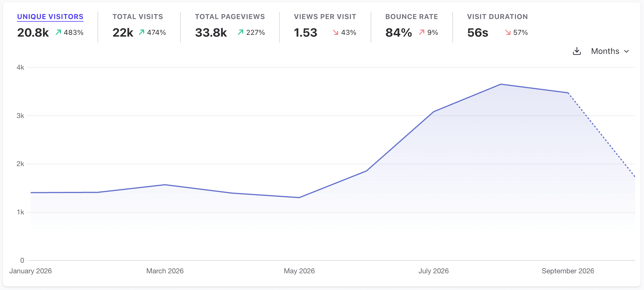Select the Unique Visitors metric tab
Screen dimensions: 644x290
(50, 17)
